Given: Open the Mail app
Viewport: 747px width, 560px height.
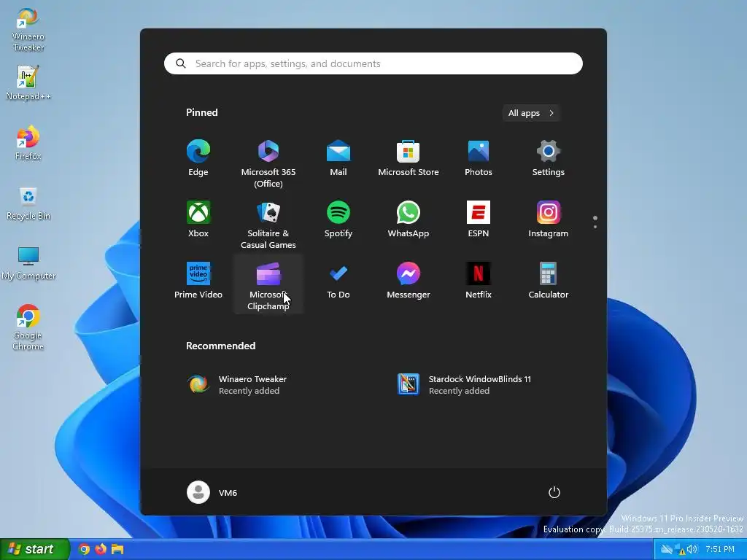Looking at the screenshot, I should 338,159.
